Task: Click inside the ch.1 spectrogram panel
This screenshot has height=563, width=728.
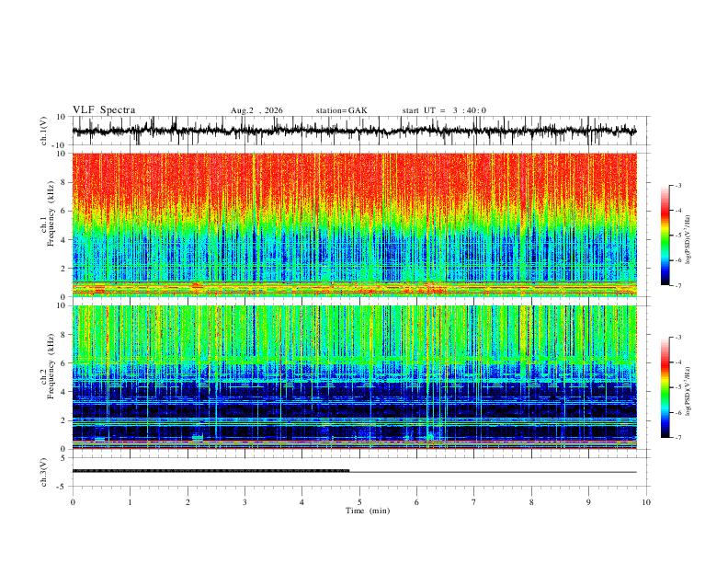Action: 354,224
